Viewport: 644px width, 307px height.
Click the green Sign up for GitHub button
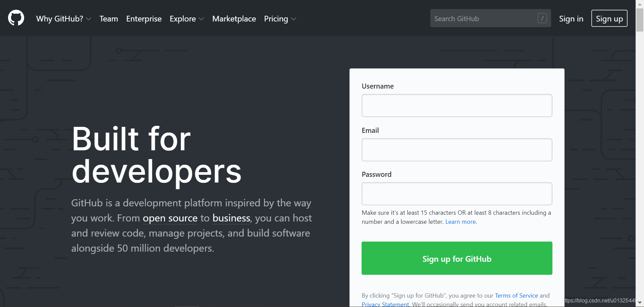457,258
